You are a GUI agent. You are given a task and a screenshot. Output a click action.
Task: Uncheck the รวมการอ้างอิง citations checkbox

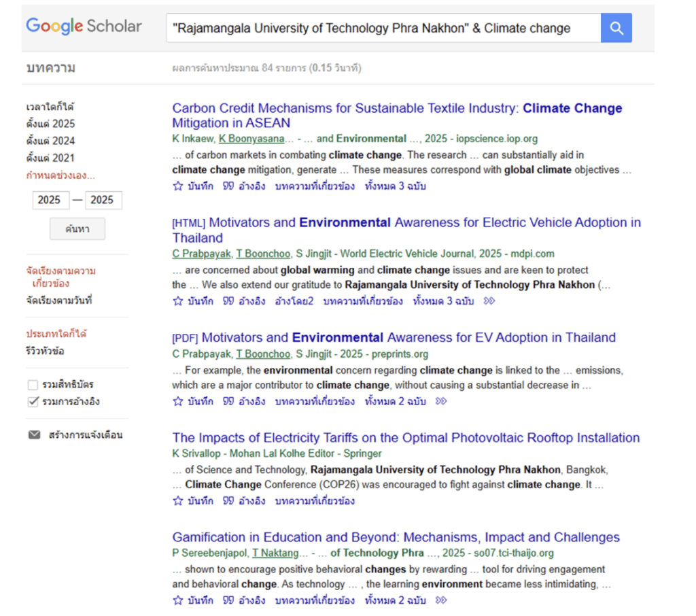tap(33, 402)
